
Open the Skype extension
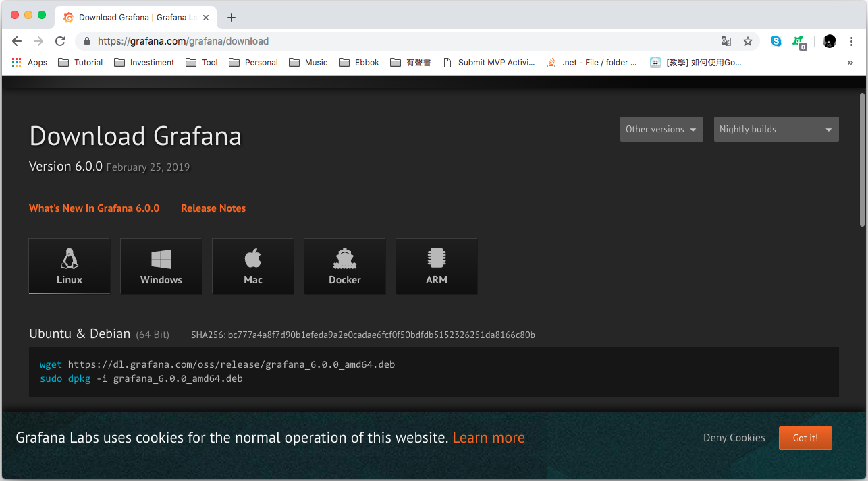(x=776, y=41)
